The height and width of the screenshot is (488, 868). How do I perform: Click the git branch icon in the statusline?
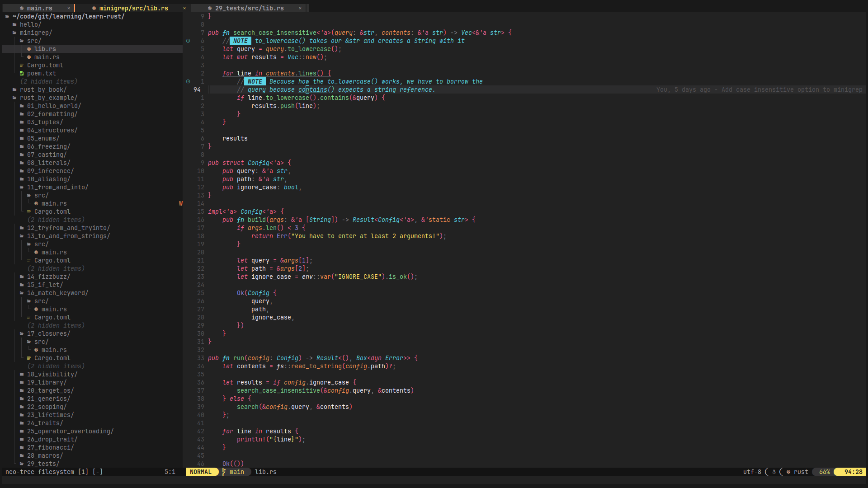(x=224, y=472)
